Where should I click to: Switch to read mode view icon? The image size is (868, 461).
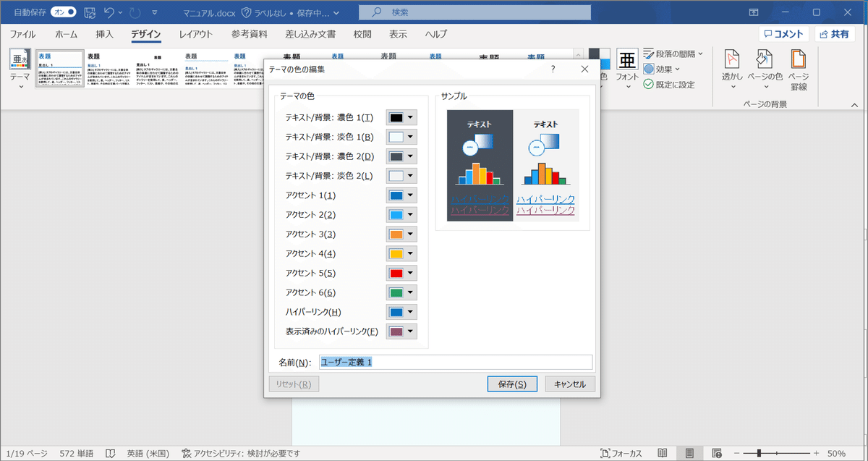click(663, 453)
